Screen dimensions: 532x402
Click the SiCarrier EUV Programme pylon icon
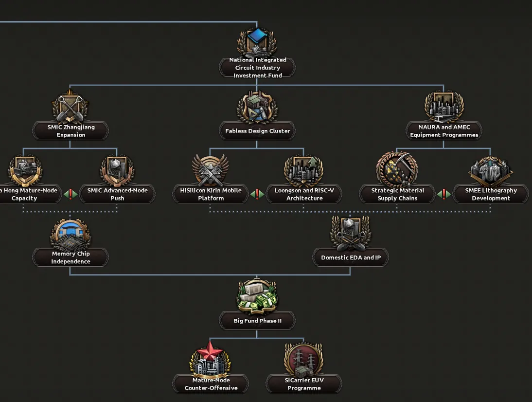coord(303,359)
